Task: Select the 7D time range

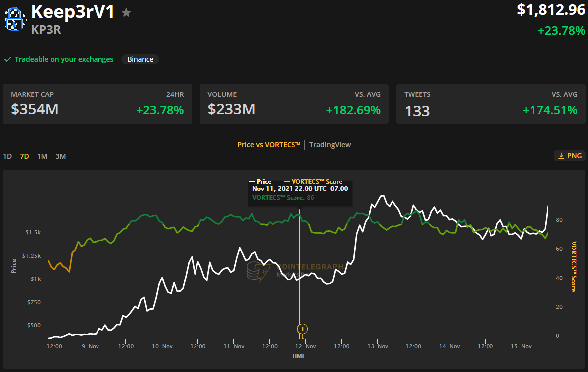Action: (x=24, y=156)
